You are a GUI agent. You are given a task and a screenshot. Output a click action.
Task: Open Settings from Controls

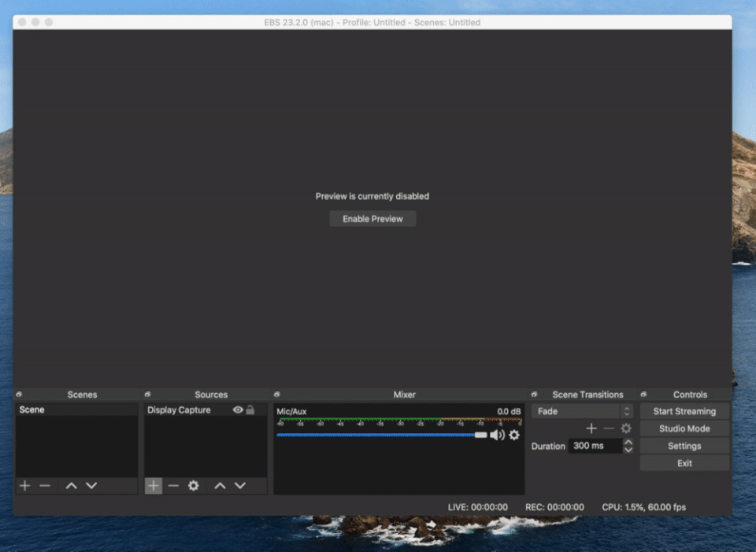[684, 446]
